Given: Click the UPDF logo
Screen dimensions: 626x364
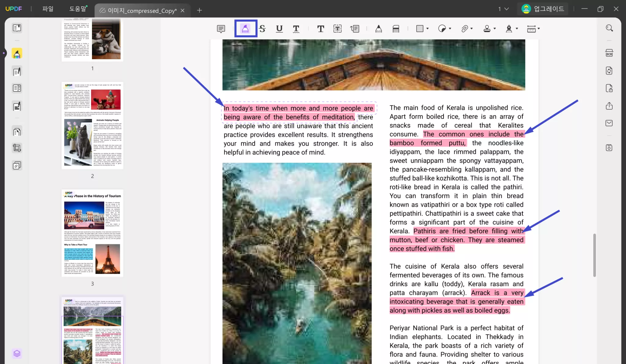Looking at the screenshot, I should 14,9.
